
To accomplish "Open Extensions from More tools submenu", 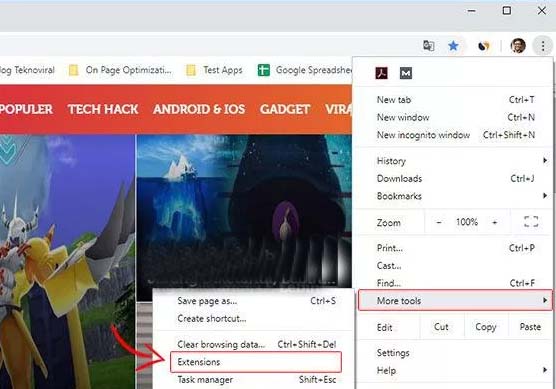I will (256, 362).
